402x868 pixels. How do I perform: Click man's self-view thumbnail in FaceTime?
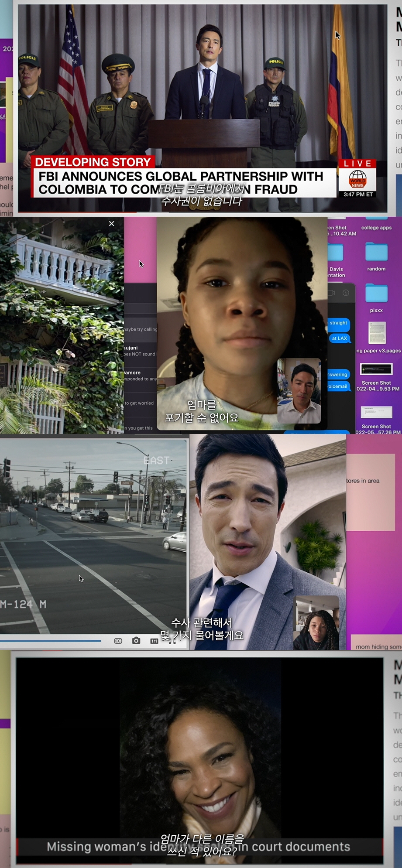point(299,391)
